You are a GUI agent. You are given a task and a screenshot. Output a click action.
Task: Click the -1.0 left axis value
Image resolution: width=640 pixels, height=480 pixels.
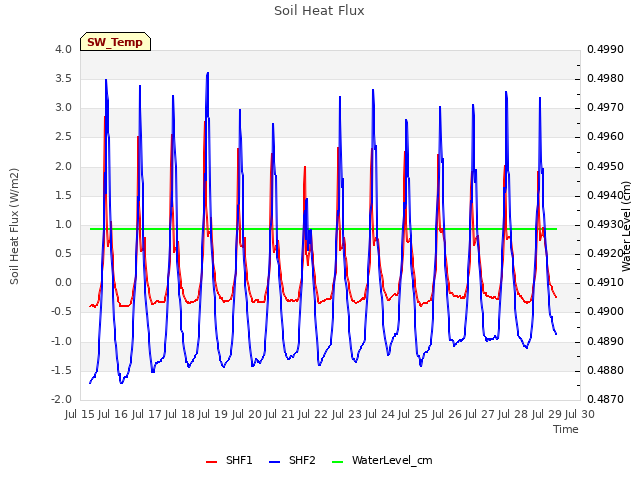[x=61, y=341]
